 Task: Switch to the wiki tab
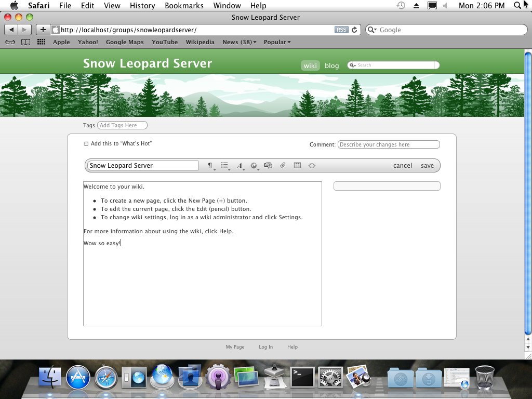tap(310, 65)
